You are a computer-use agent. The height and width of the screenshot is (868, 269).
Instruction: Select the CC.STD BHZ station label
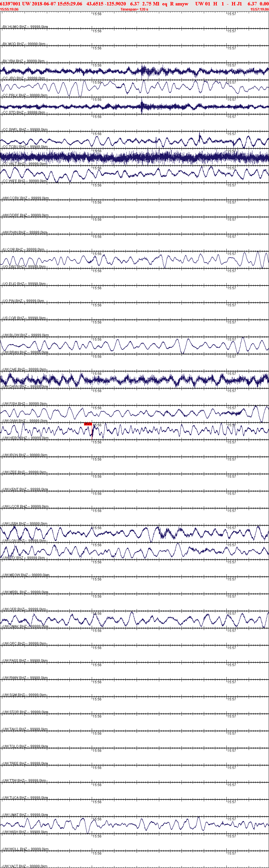click(x=24, y=112)
